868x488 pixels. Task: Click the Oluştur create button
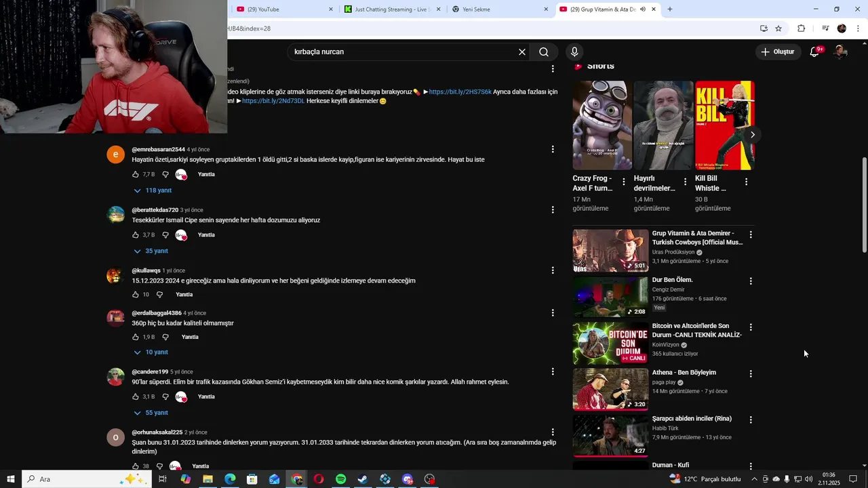click(x=777, y=52)
